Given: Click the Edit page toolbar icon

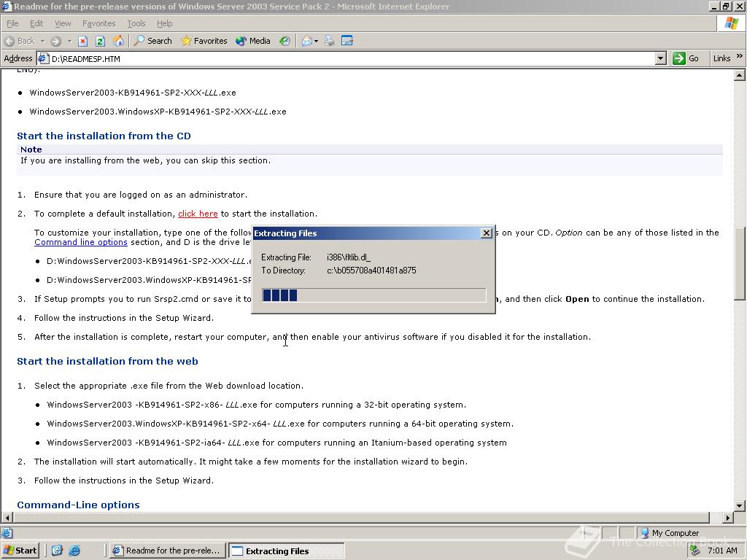Looking at the screenshot, I should pyautogui.click(x=347, y=41).
